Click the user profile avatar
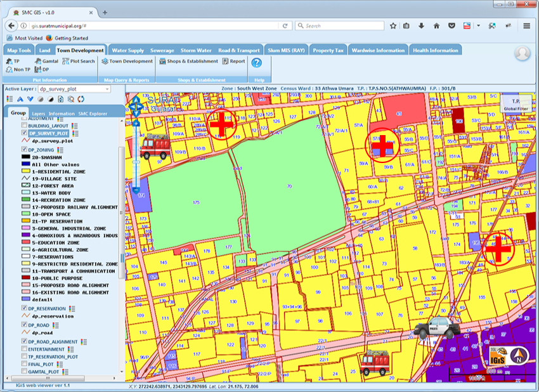539x392 pixels. tap(522, 53)
